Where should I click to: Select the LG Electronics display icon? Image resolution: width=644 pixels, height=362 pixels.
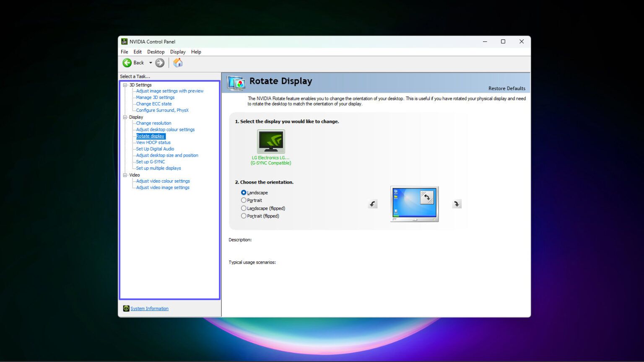pyautogui.click(x=271, y=141)
